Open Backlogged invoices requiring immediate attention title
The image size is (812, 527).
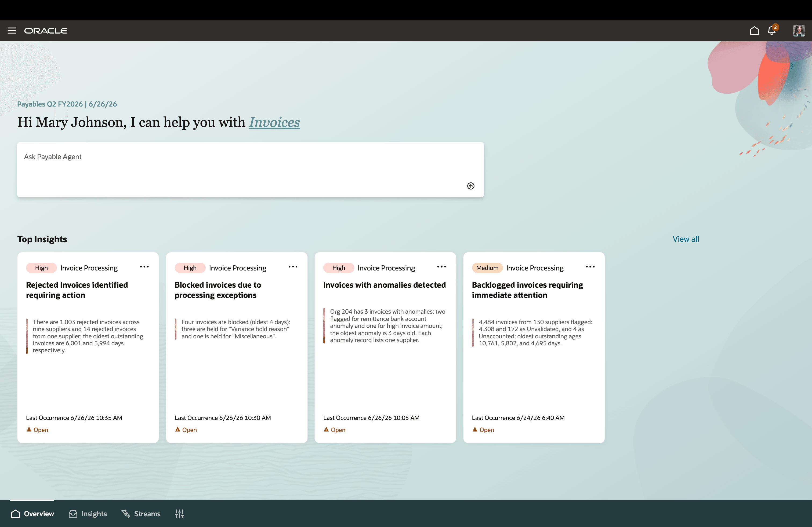coord(527,290)
